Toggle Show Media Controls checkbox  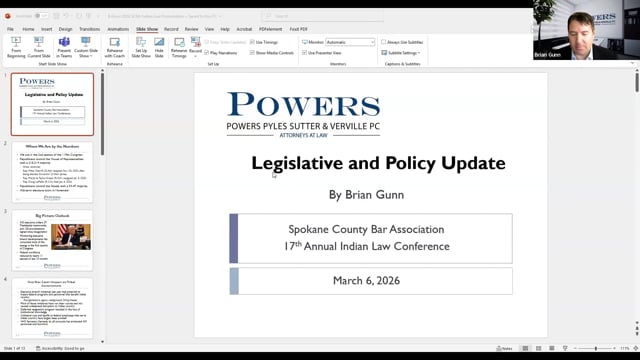pos(252,53)
